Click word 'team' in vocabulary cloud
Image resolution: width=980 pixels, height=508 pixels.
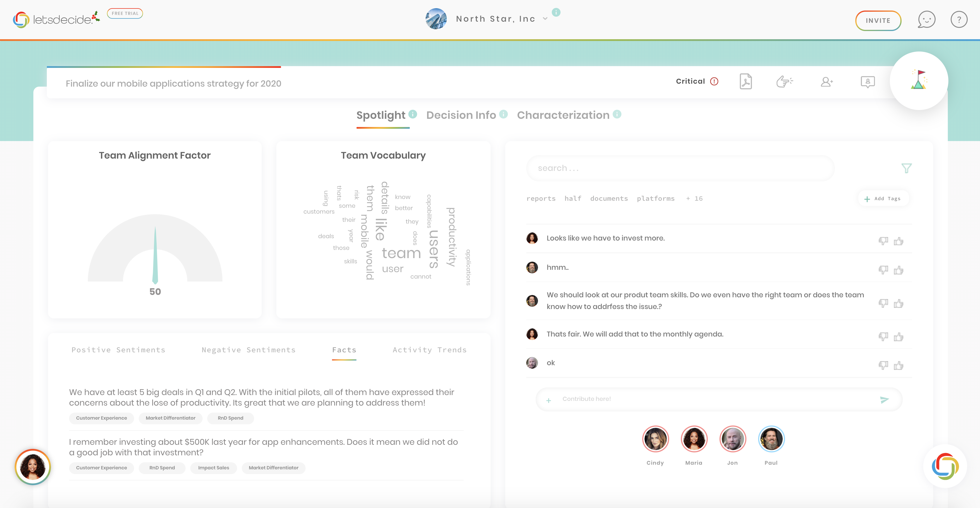pos(401,253)
